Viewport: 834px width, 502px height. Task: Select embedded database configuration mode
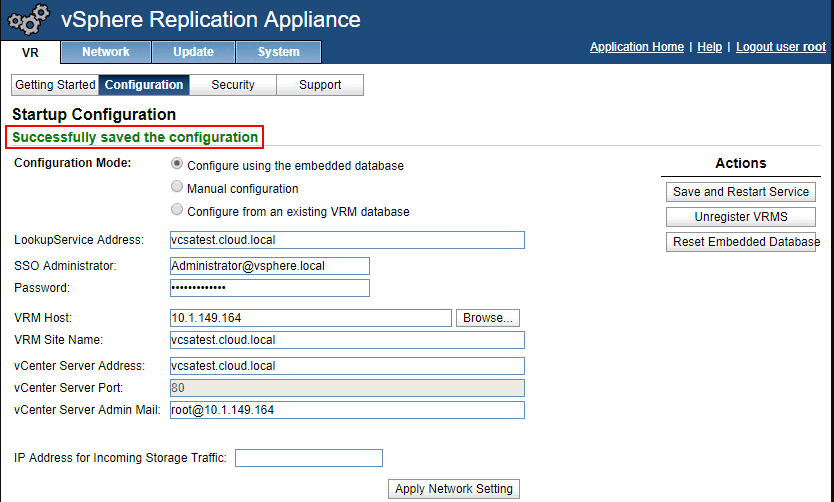177,165
